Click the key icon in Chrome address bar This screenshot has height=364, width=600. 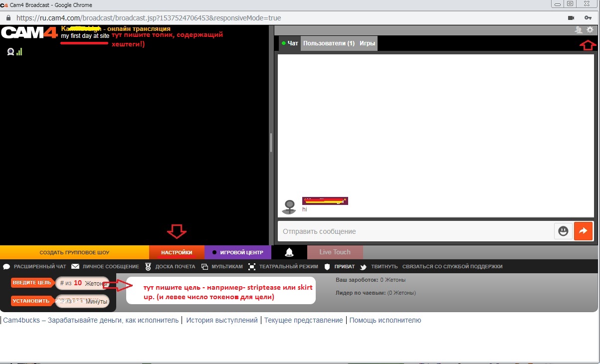coord(588,18)
